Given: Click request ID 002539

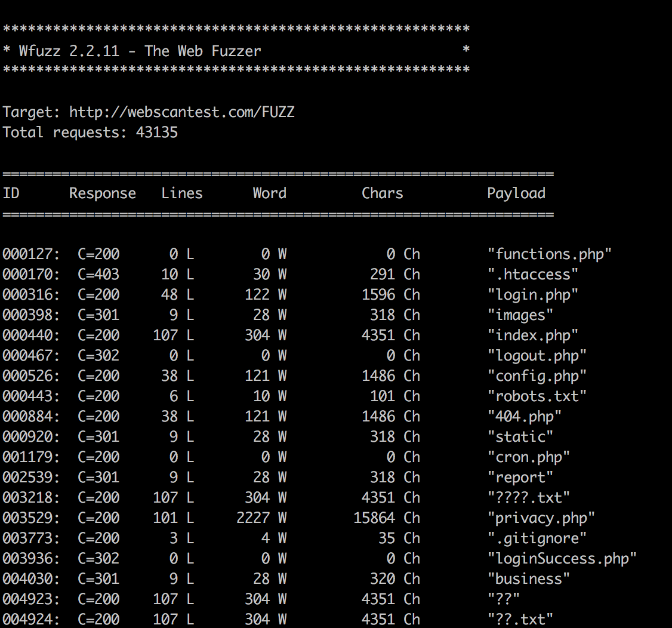Looking at the screenshot, I should 31,478.
